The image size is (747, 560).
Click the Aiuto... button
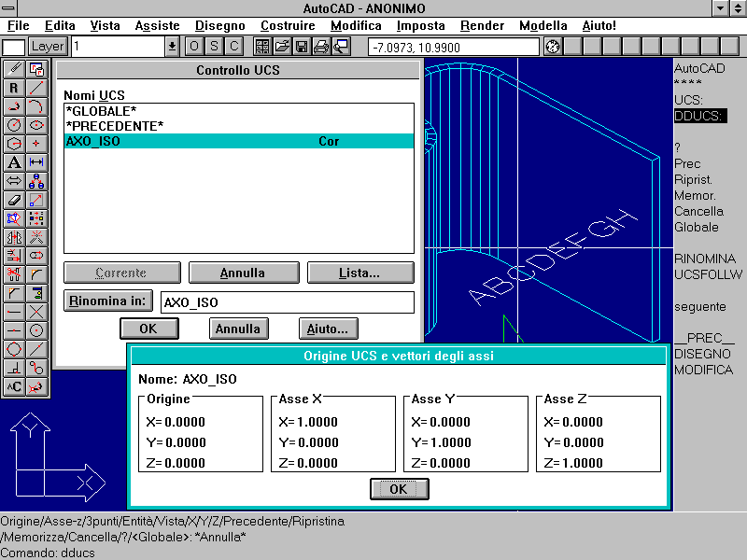click(x=329, y=329)
